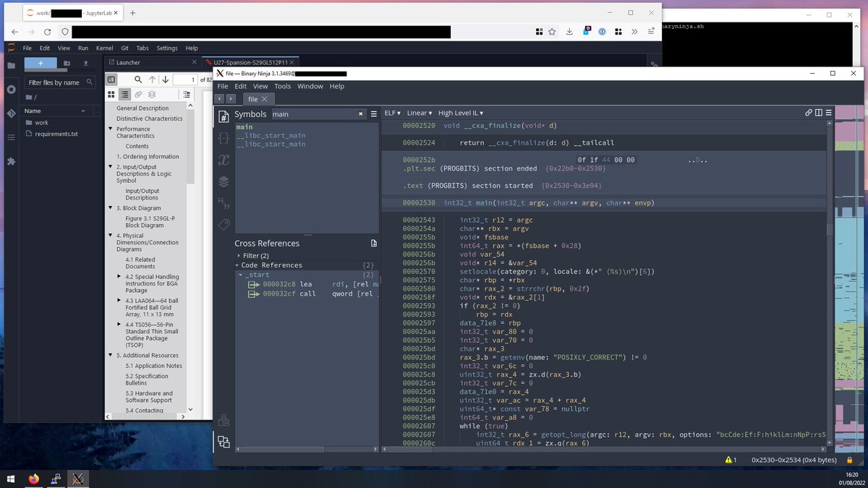Collapse 5. Additional Resources outline item
This screenshot has width=868, height=488.
110,355
